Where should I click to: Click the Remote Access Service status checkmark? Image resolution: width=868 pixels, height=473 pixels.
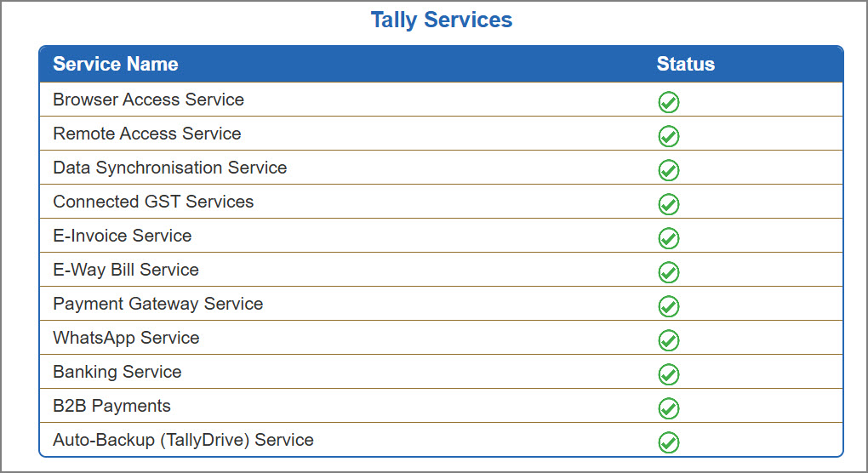(x=669, y=136)
